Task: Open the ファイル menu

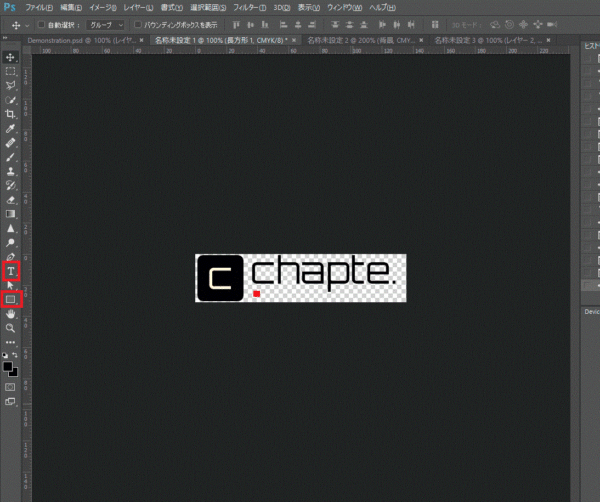Action: pos(39,8)
